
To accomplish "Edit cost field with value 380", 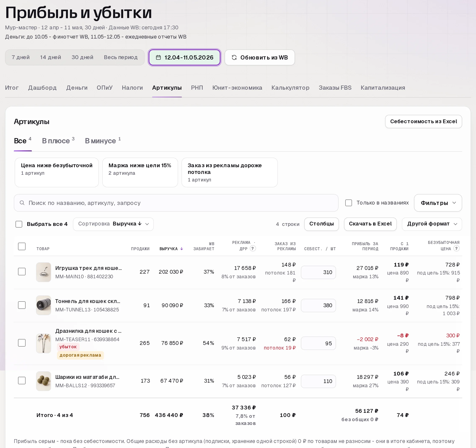I will click(x=318, y=305).
